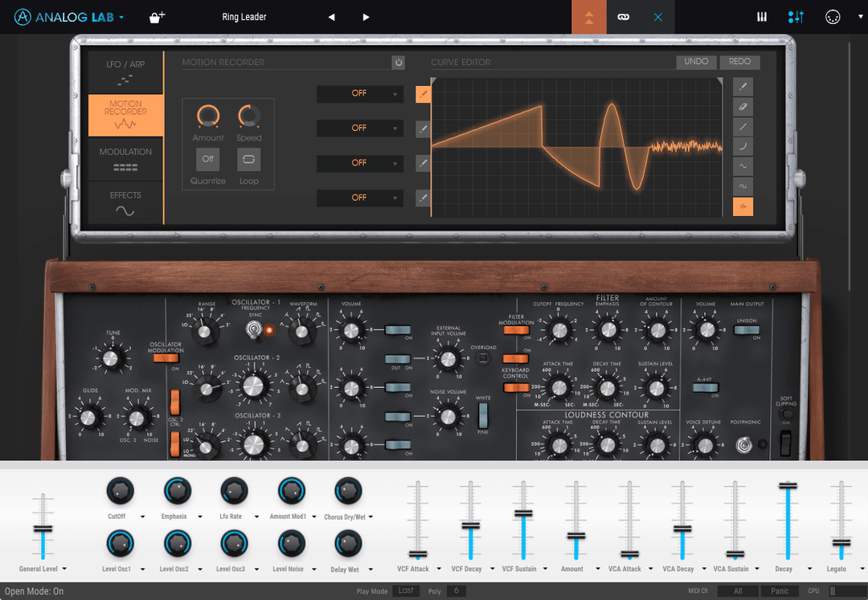This screenshot has width=868, height=600.
Task: Click the edit pencil for the second motion slot
Action: [423, 129]
